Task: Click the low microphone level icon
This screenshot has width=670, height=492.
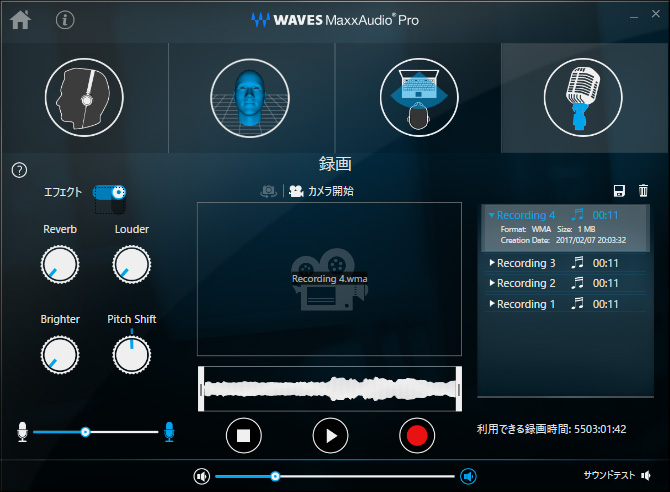Action: pyautogui.click(x=22, y=432)
